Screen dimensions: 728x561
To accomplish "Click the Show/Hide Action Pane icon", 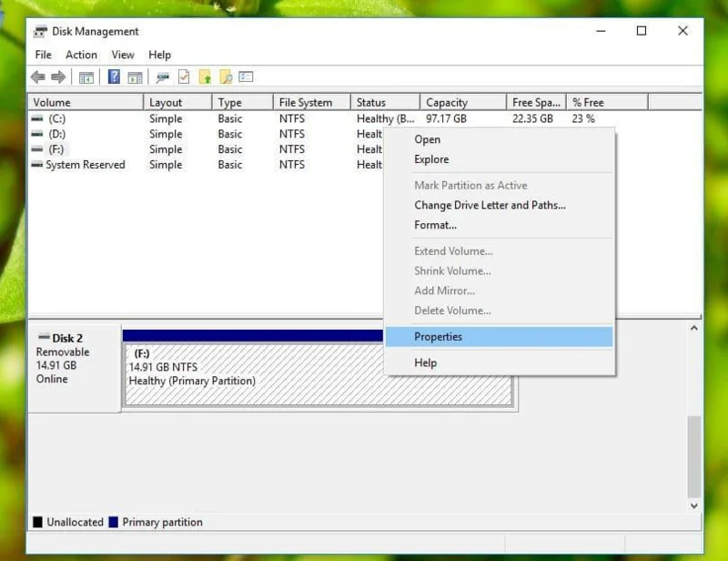I will (135, 77).
